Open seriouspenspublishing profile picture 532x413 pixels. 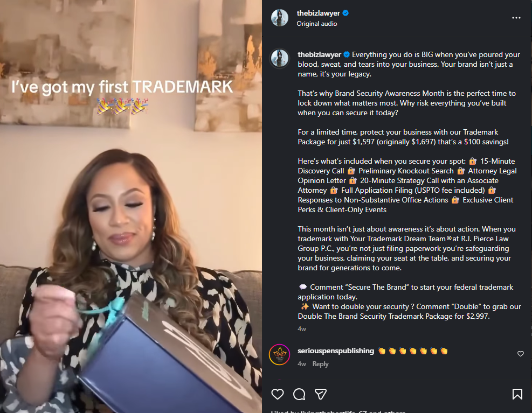coord(280,354)
